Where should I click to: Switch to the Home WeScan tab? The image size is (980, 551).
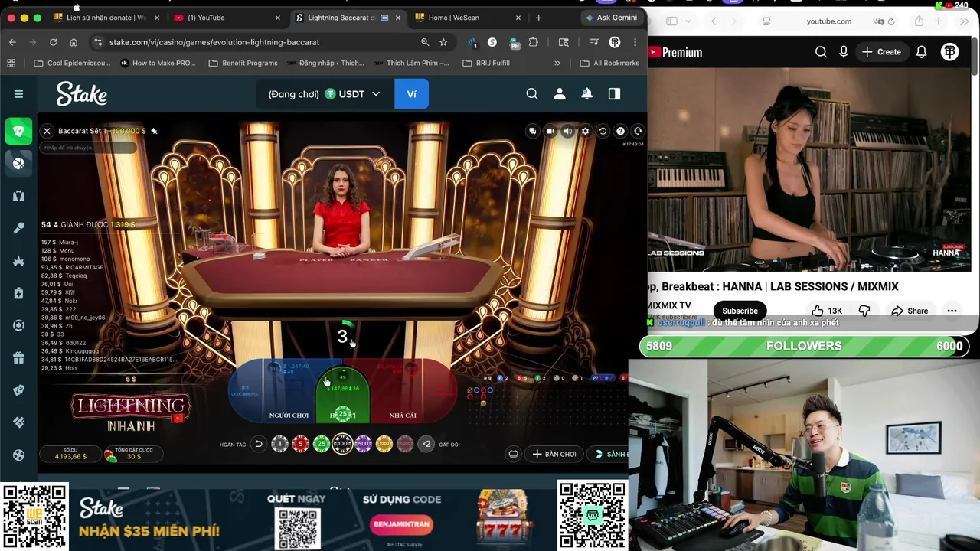467,17
